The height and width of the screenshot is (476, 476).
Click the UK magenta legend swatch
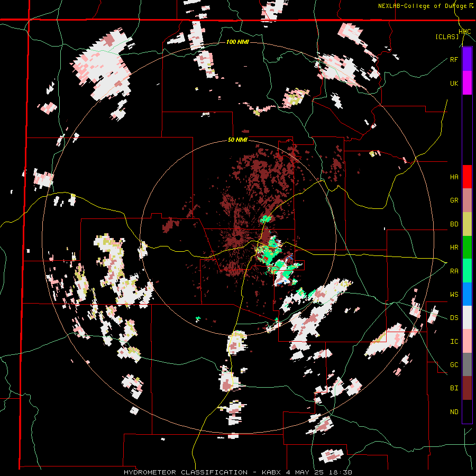467,83
